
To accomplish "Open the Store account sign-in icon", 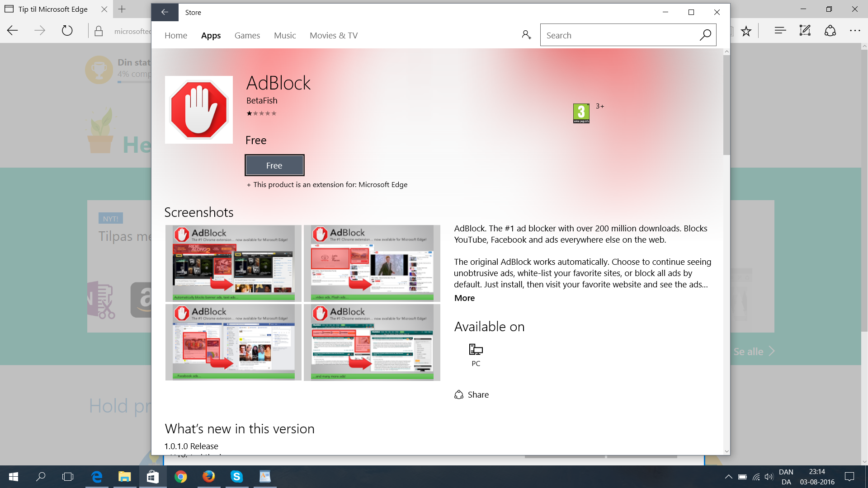I will [x=526, y=35].
